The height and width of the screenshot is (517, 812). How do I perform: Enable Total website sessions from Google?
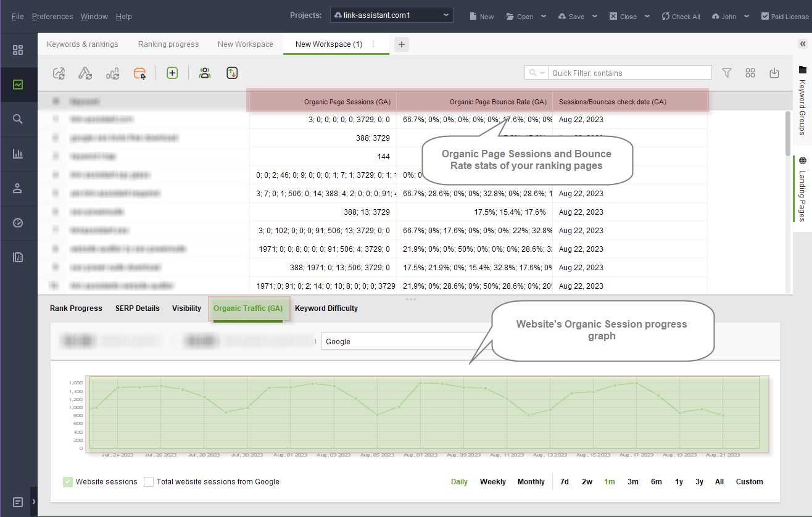(x=149, y=482)
